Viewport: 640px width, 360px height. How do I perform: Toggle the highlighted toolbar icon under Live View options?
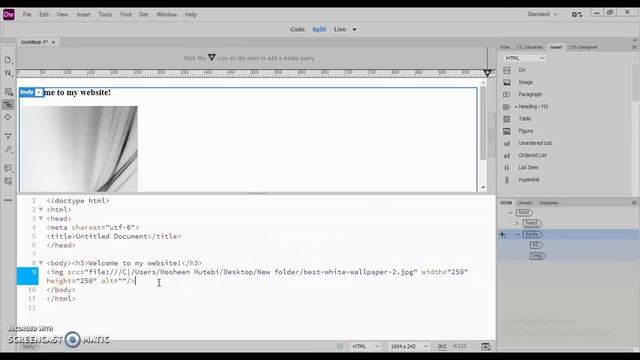pos(8,104)
